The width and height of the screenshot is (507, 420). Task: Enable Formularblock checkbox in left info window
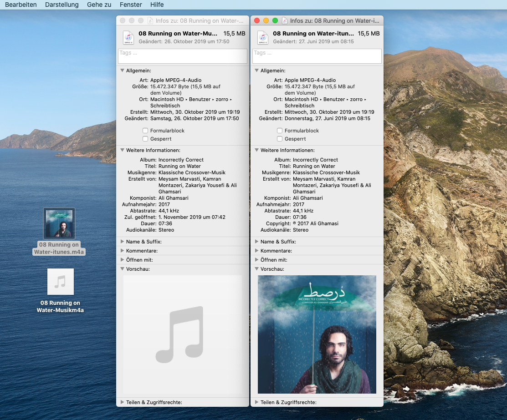[145, 131]
